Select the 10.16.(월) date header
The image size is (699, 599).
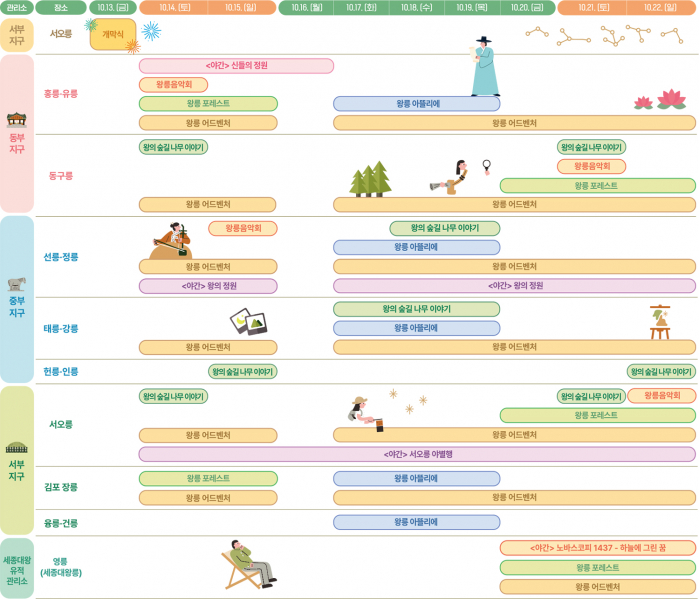click(305, 7)
